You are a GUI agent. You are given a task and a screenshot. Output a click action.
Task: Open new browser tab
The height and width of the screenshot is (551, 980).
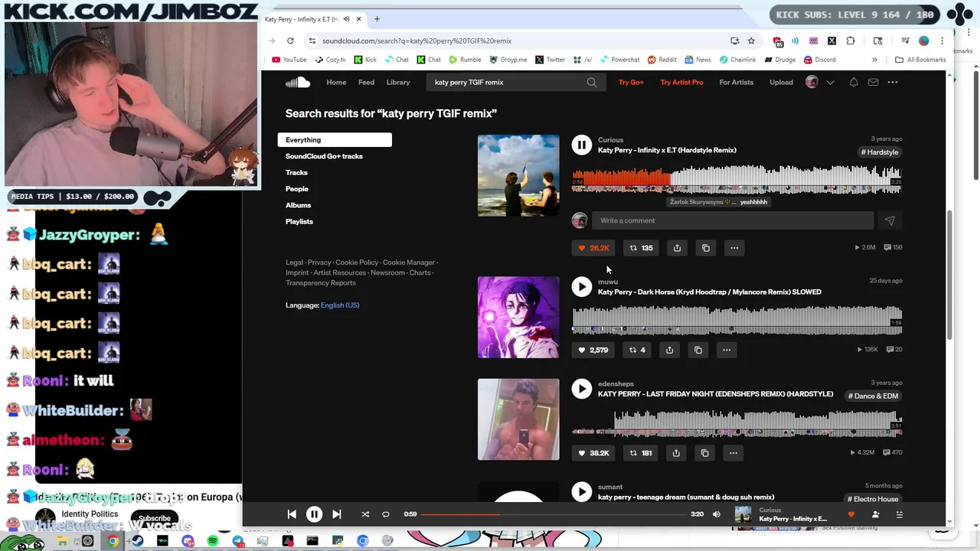(377, 19)
